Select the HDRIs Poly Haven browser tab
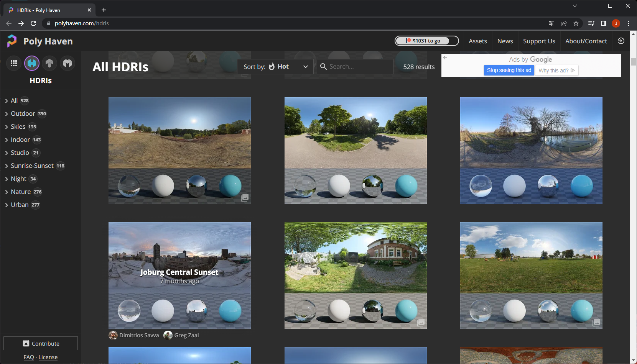 coord(50,10)
